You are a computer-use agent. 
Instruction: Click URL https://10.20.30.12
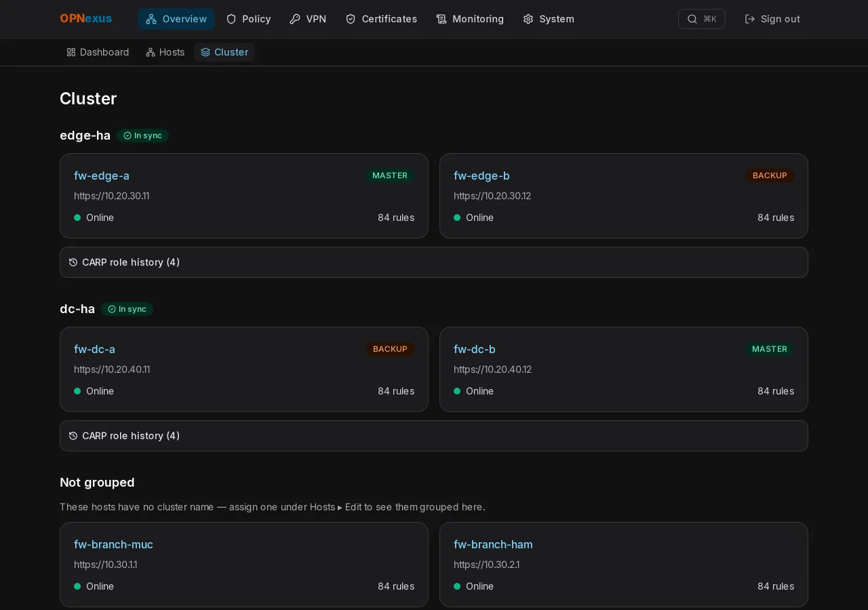[492, 196]
